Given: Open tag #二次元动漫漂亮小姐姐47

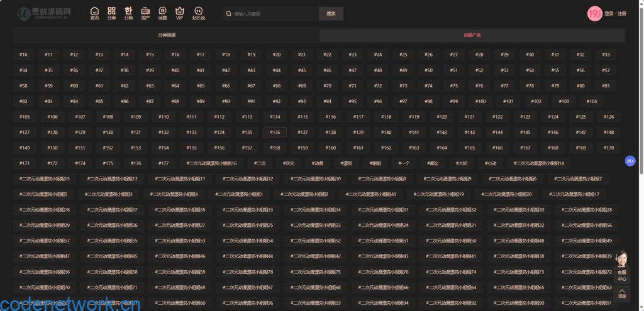Looking at the screenshot, I should click(45, 256).
